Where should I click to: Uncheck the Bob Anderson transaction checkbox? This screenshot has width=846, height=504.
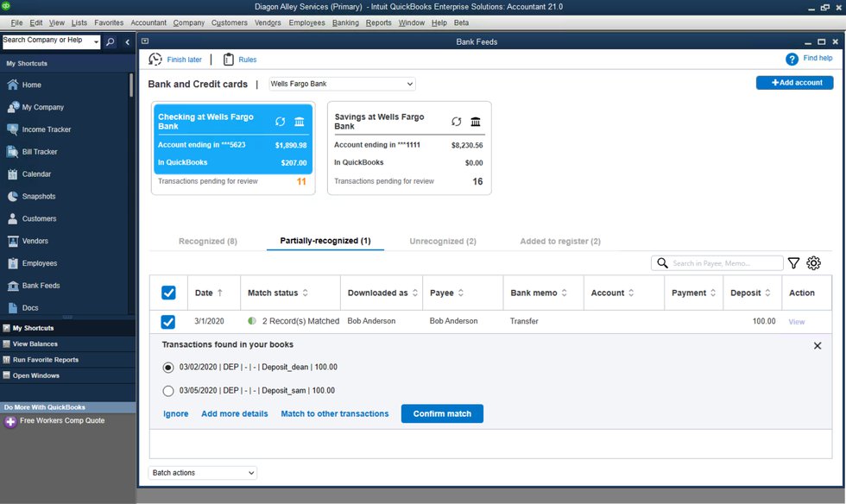[168, 322]
